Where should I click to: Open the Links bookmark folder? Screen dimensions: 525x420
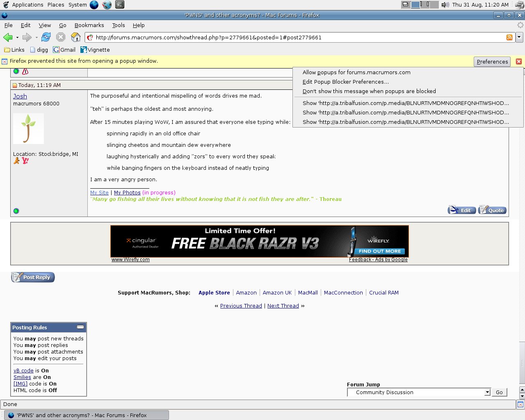14,50
